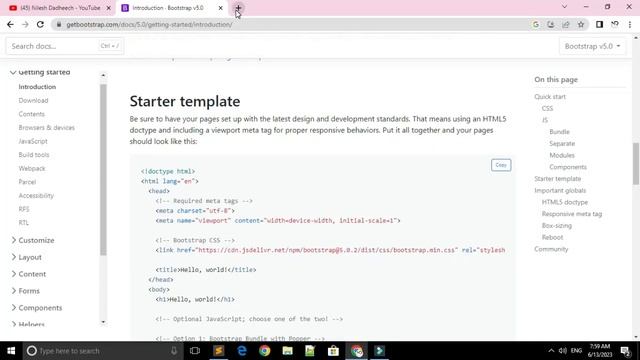Open the Build tools page

click(x=34, y=155)
